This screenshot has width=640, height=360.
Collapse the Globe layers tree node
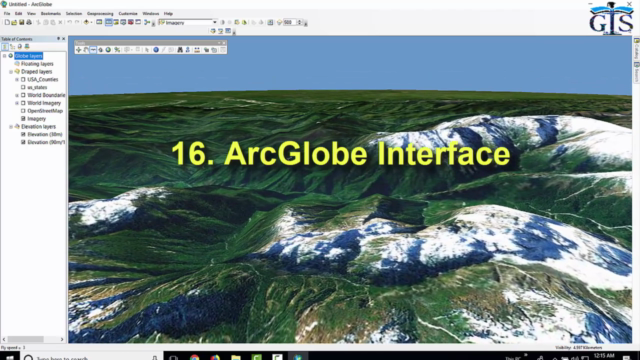(5, 56)
